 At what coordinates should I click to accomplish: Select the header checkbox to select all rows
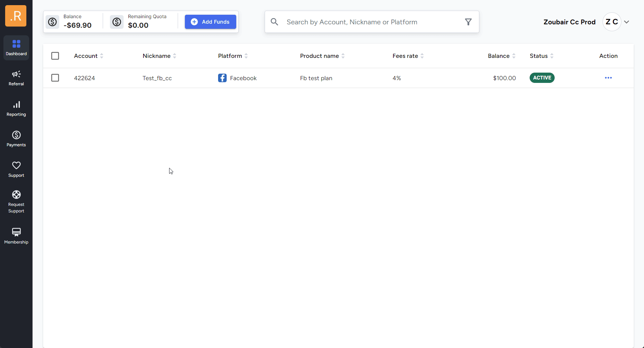[55, 55]
